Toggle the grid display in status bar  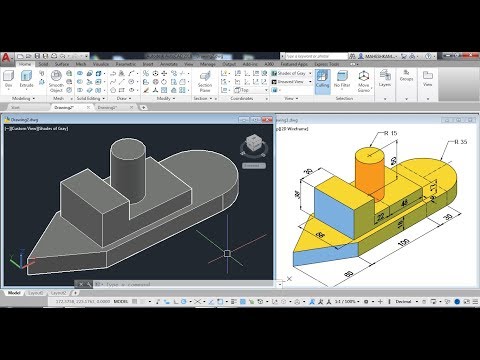[x=134, y=302]
